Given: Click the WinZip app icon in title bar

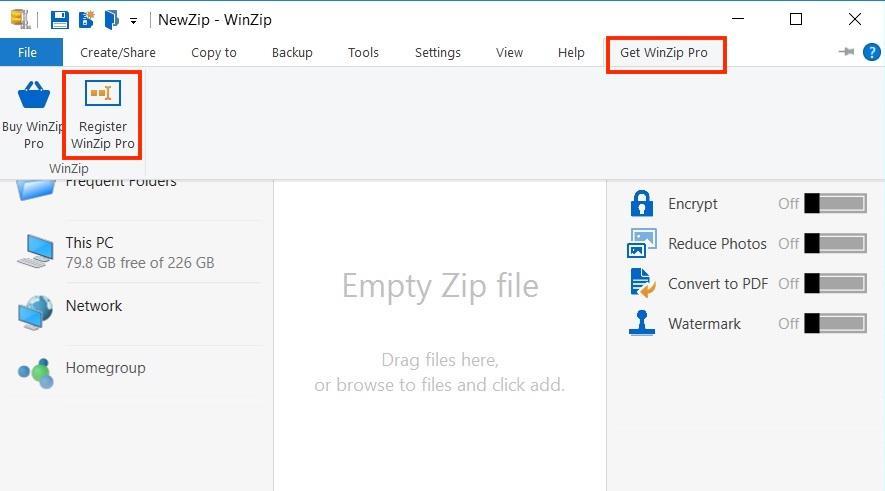Looking at the screenshot, I should coord(20,19).
